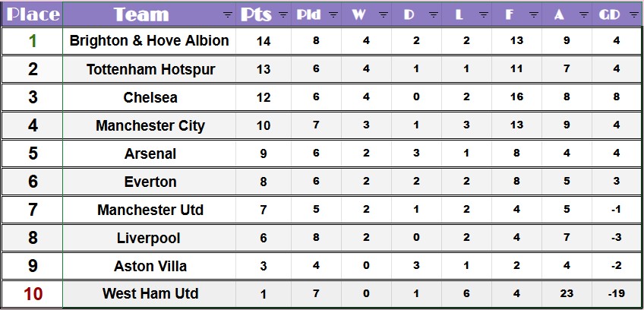Click the Place column header
644x310 pixels.
(x=33, y=14)
